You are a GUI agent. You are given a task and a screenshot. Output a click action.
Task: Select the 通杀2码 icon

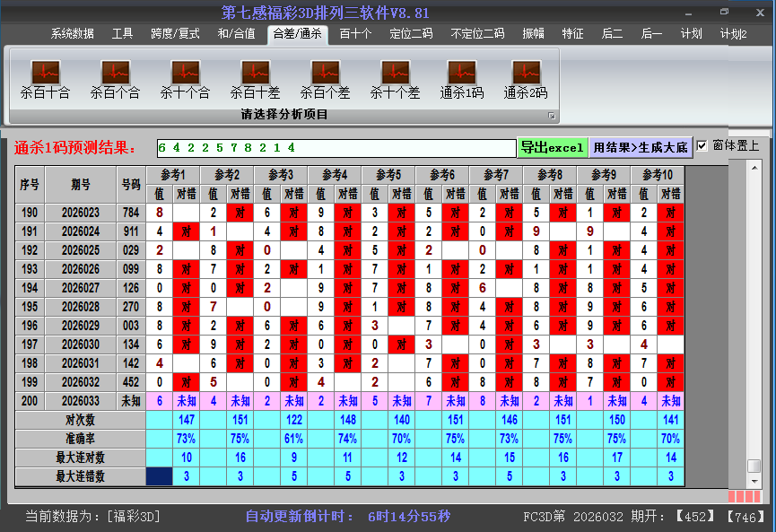coord(526,79)
